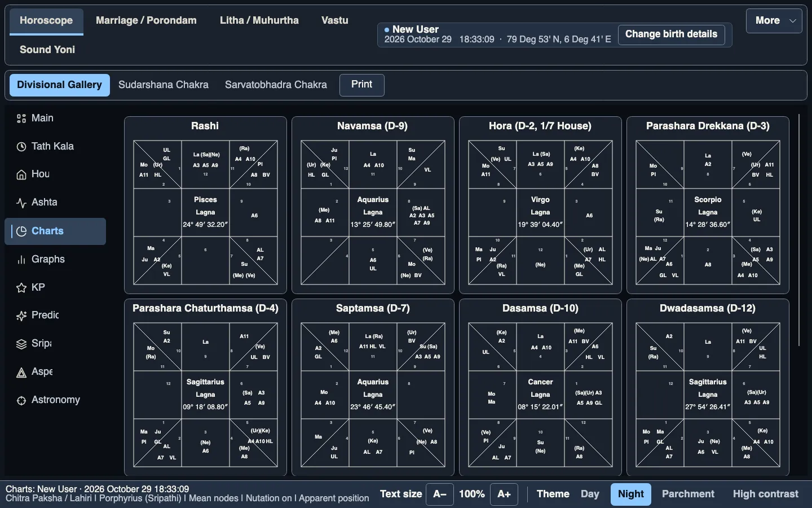Show the Sarvatobhadra Chakra view
812x508 pixels.
[x=276, y=85]
